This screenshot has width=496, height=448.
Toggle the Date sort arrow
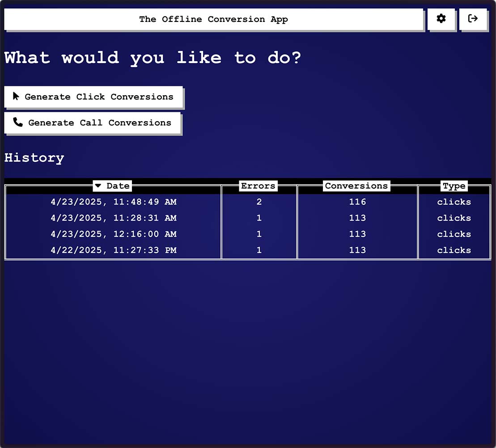[98, 186]
